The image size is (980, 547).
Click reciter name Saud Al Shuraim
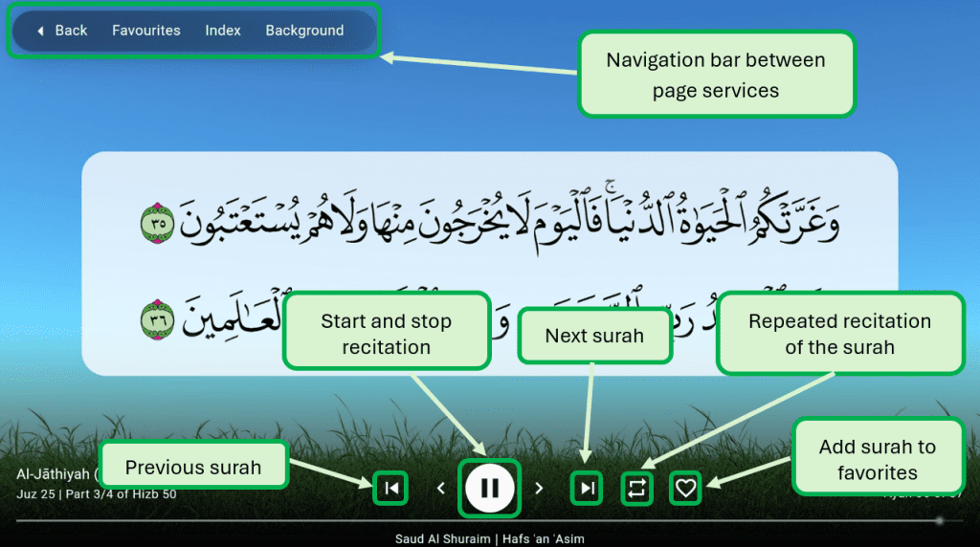tap(441, 539)
